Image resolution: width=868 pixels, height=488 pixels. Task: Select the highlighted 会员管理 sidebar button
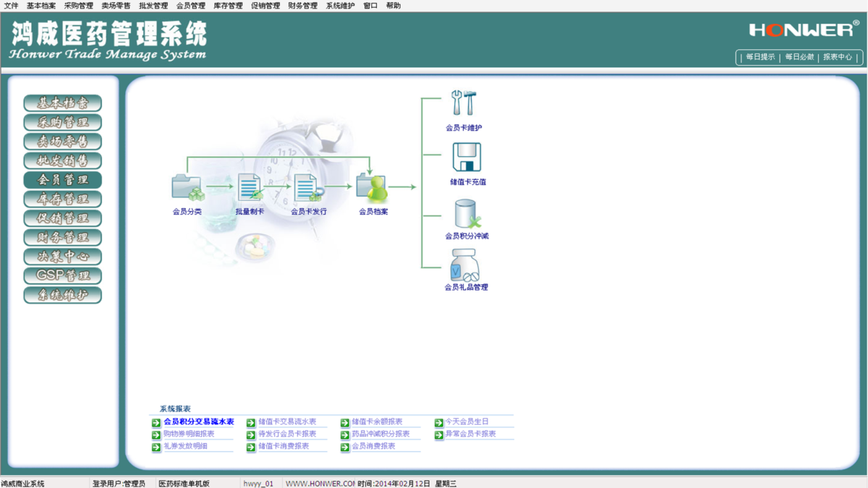tap(63, 180)
